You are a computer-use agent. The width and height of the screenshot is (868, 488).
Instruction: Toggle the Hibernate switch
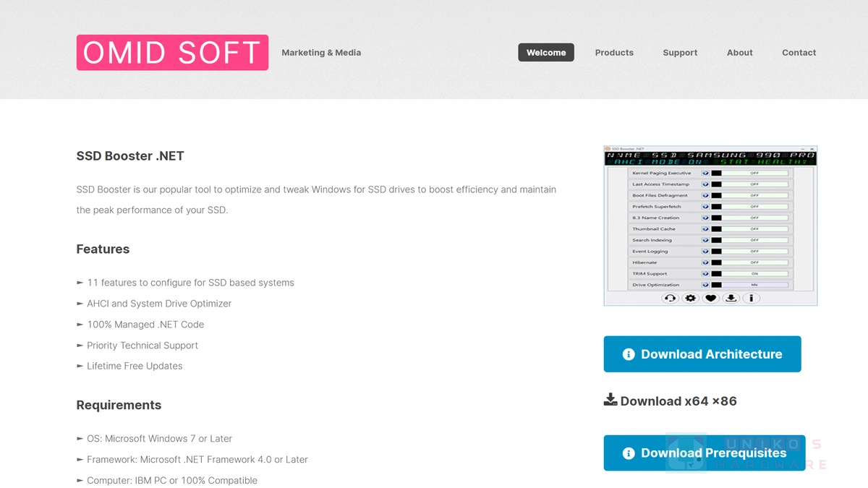click(x=750, y=262)
